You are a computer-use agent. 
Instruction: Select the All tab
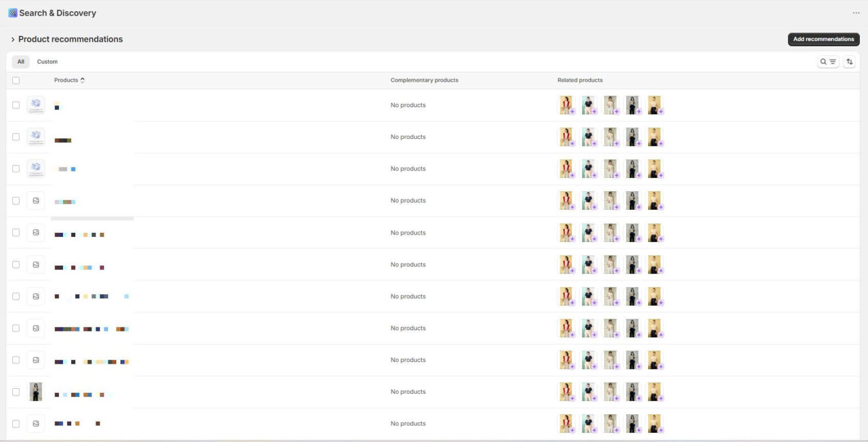pos(20,61)
